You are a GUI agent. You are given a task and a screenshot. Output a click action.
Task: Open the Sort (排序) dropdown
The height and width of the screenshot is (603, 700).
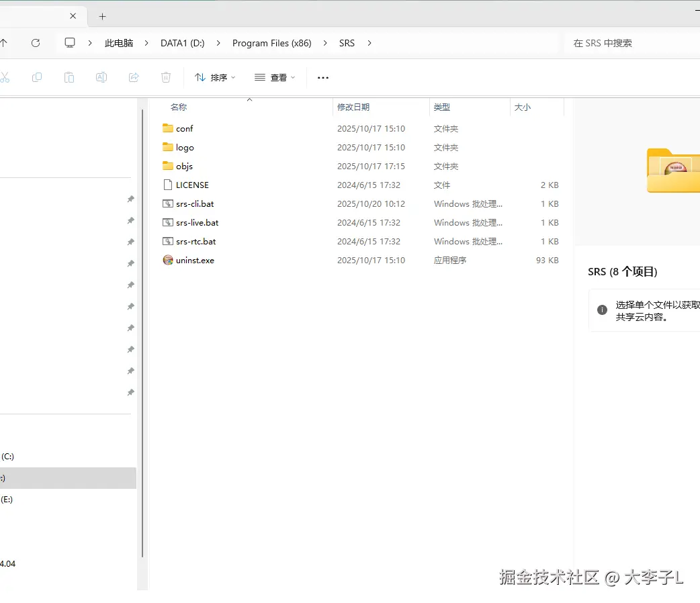click(x=215, y=78)
